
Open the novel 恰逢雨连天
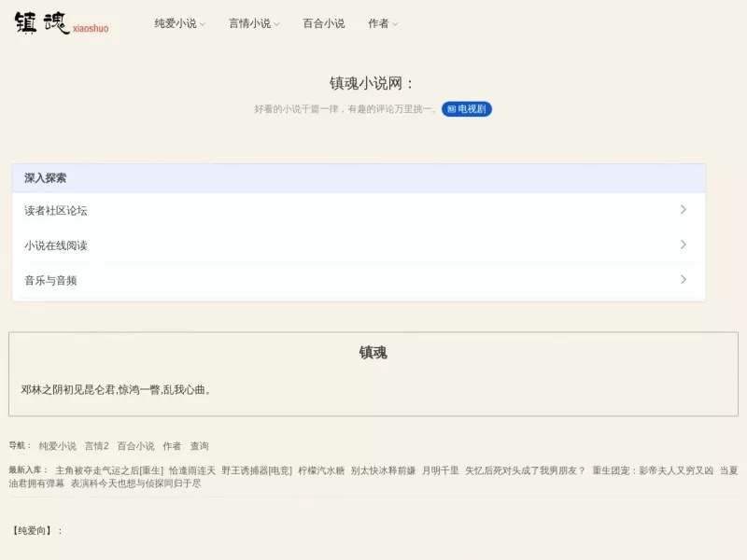[x=192, y=470]
